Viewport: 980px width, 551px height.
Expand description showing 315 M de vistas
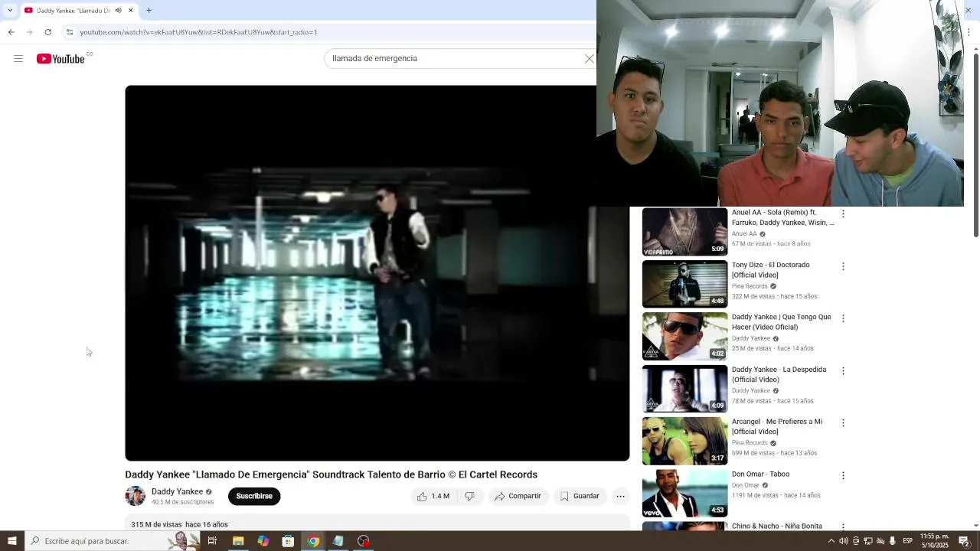[x=377, y=524]
